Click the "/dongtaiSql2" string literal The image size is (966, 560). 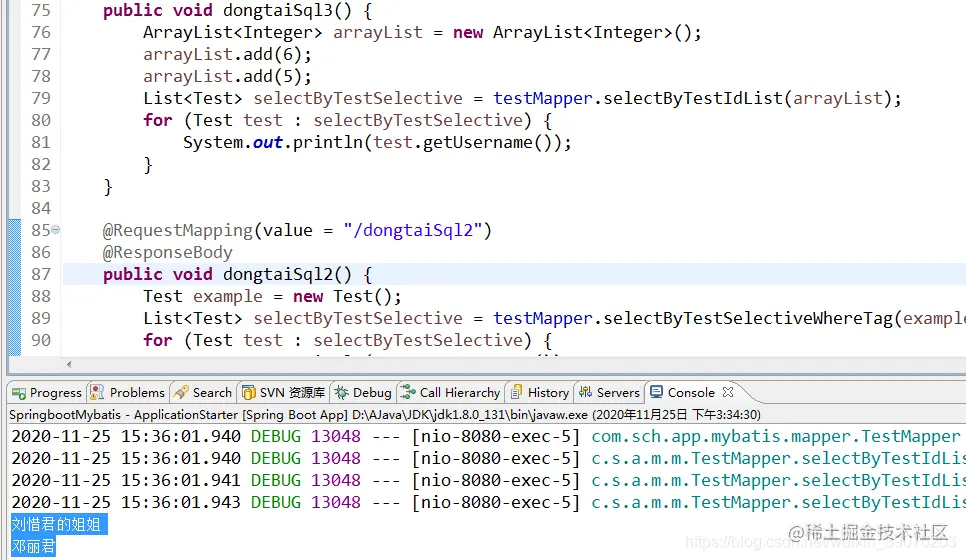412,230
